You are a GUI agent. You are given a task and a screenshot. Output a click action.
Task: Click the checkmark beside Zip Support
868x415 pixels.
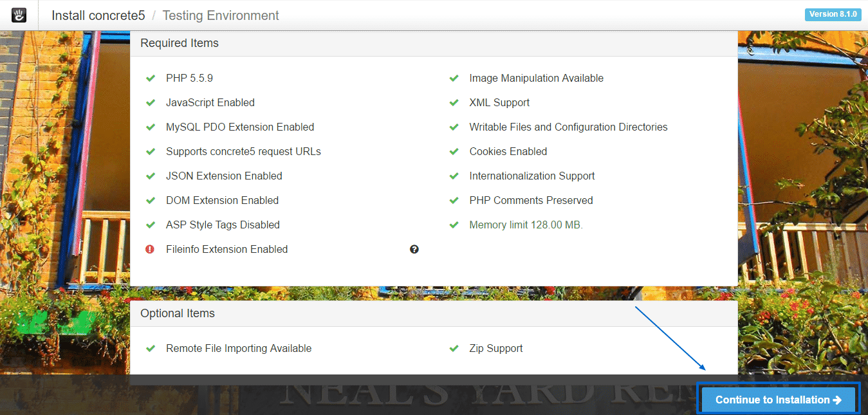pyautogui.click(x=454, y=348)
